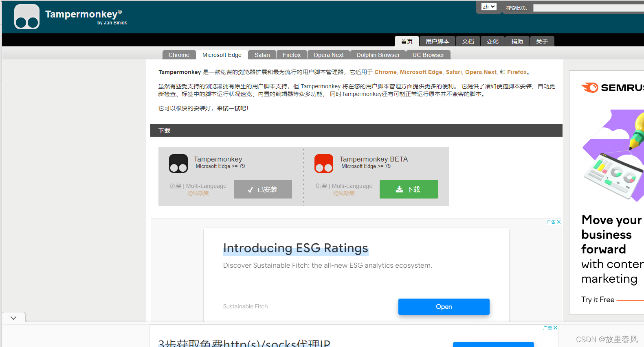
Task: Click Try it Free in Semrush ad
Action: 598,300
